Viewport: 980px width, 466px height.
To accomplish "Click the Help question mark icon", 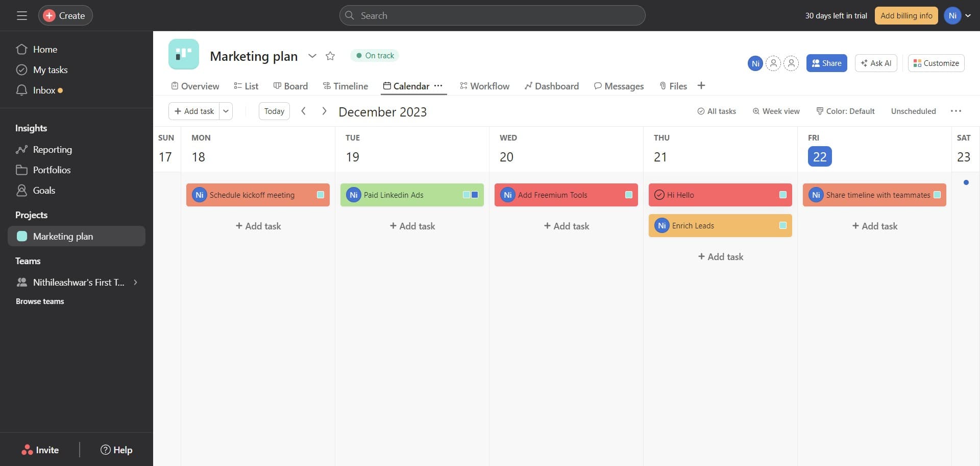I will (x=106, y=450).
